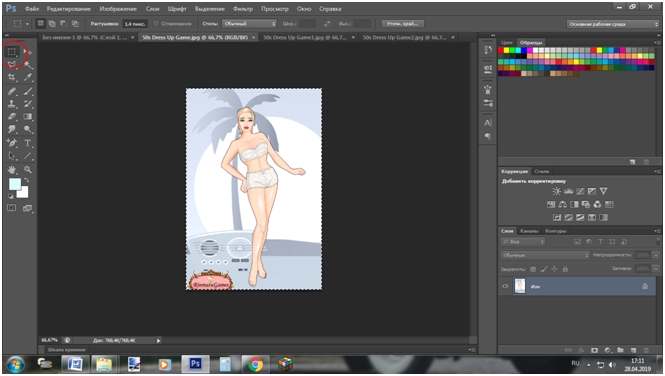
Task: Select the Eraser tool
Action: (x=11, y=116)
